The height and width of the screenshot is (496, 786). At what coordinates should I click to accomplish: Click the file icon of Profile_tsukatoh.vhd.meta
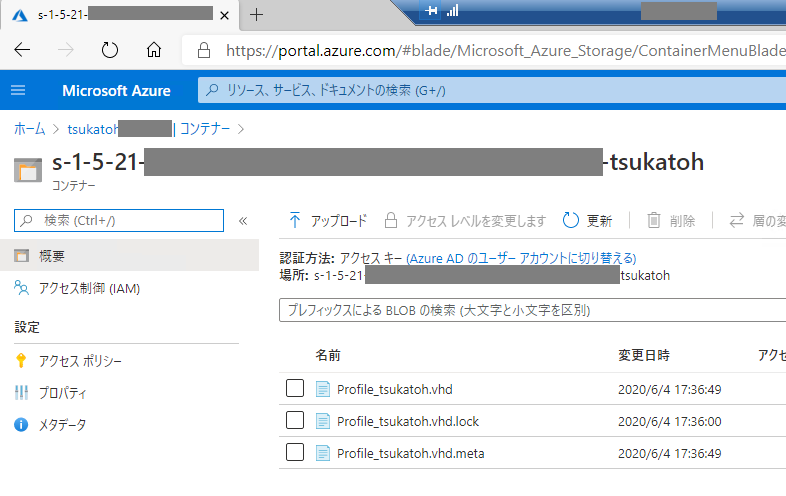(x=323, y=453)
